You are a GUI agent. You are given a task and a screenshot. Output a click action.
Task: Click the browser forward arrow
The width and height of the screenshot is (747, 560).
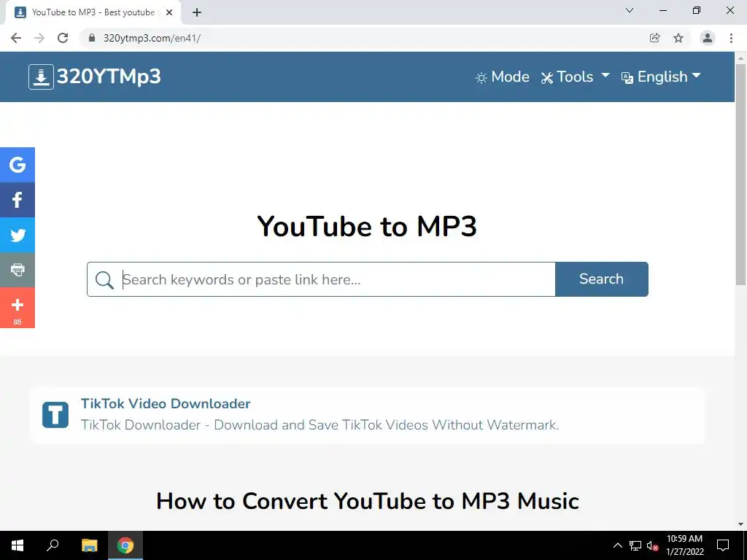click(x=39, y=38)
